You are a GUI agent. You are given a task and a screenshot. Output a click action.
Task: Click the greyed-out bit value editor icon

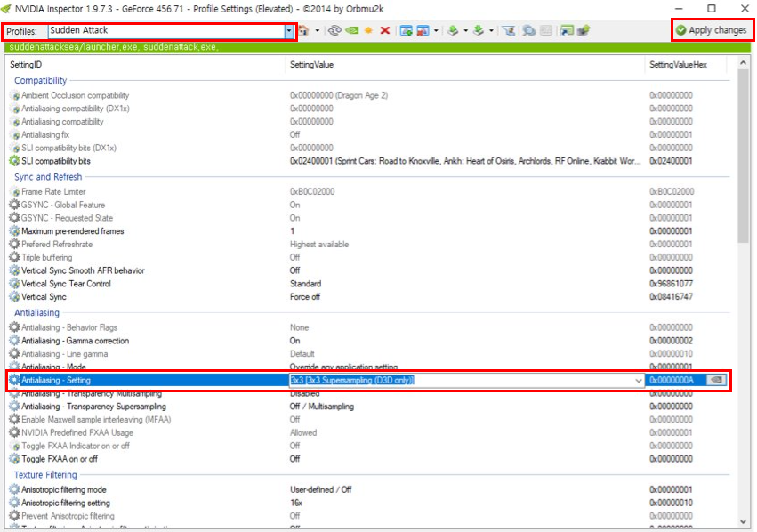click(x=546, y=30)
